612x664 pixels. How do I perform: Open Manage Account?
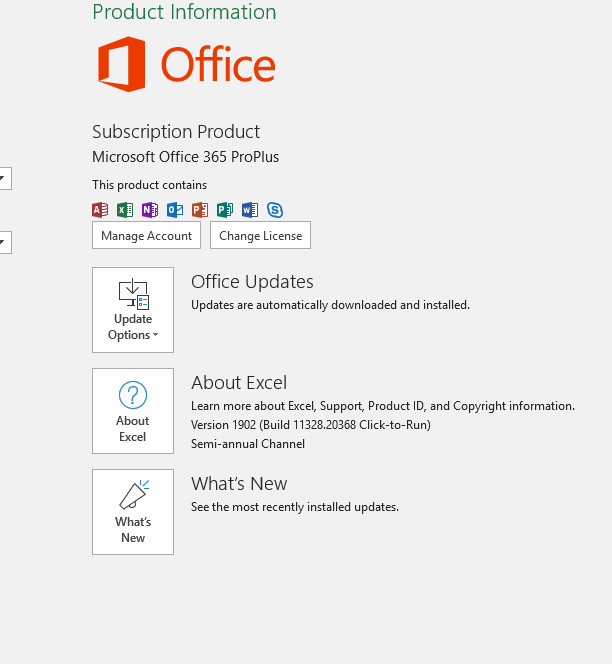coord(147,235)
